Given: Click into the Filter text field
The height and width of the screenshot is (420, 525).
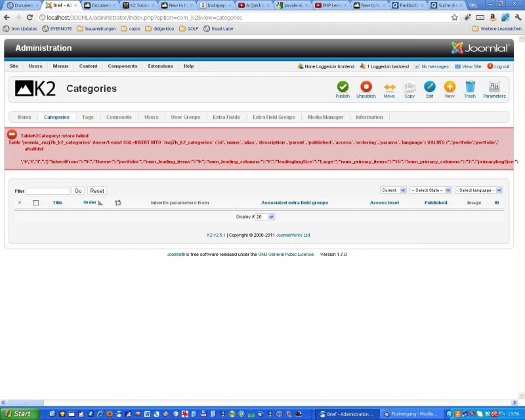Looking at the screenshot, I should click(x=48, y=191).
